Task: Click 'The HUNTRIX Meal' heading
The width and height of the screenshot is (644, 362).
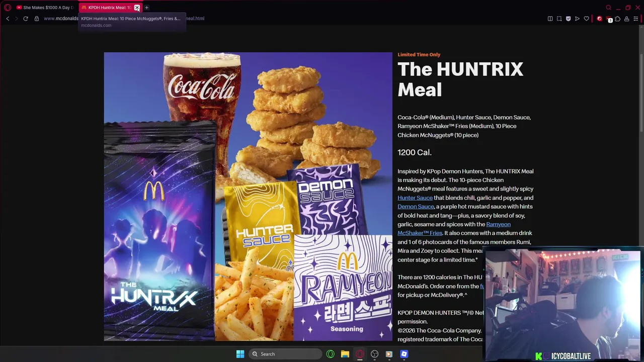Action: 460,79
